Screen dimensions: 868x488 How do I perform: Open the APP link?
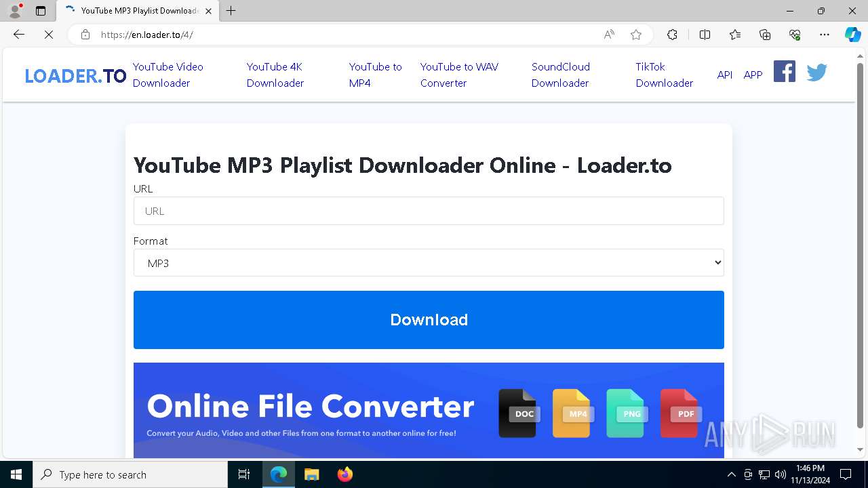pyautogui.click(x=753, y=75)
